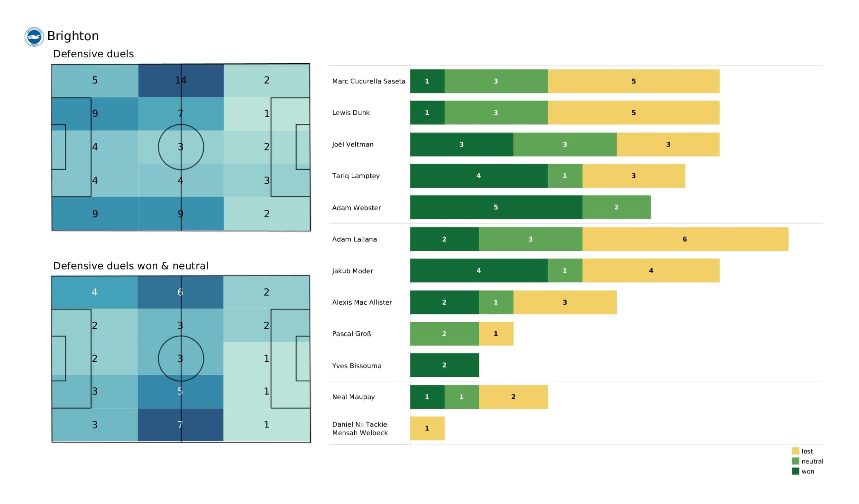The width and height of the screenshot is (859, 504).
Task: Click Adam Lallana's lost segment showing 6
Action: coord(685,239)
